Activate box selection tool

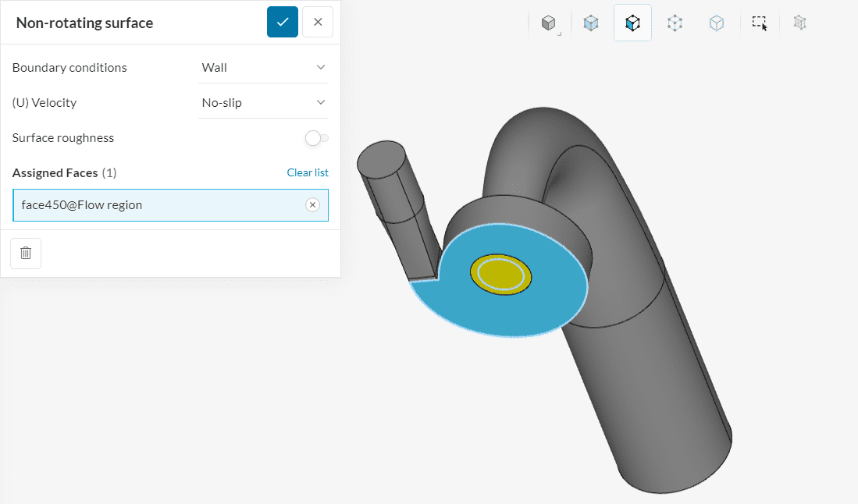point(760,23)
